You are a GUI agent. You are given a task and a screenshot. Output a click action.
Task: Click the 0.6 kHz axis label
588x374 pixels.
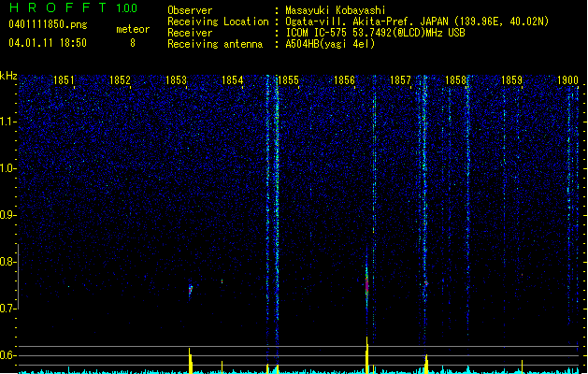(x=7, y=355)
